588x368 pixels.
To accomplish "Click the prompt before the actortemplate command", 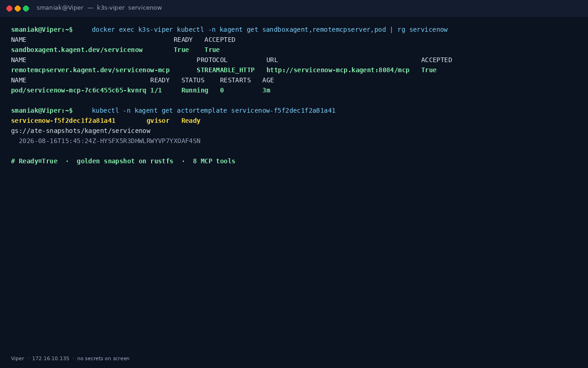I will (42, 110).
